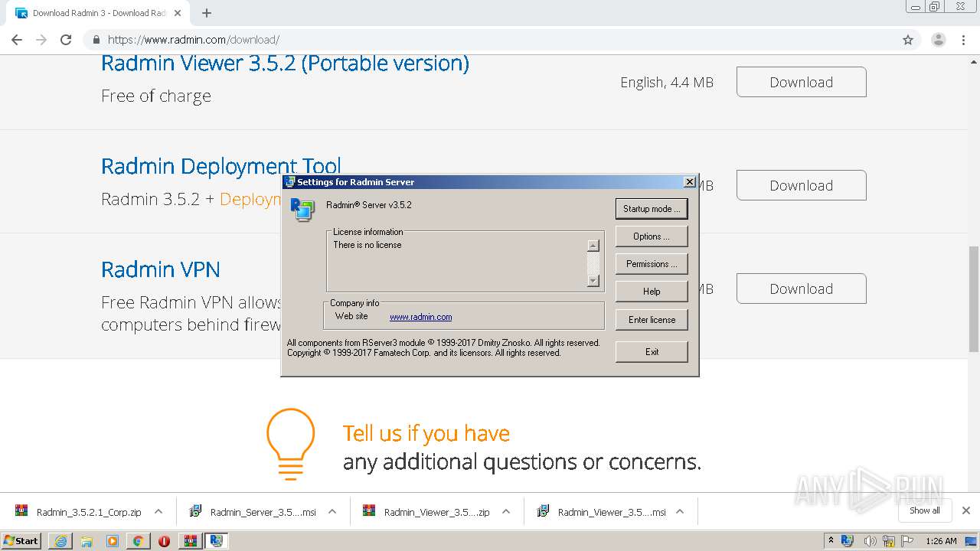Open Permissions settings for Radmin Server
Screen dimensions: 980x551
coord(652,264)
